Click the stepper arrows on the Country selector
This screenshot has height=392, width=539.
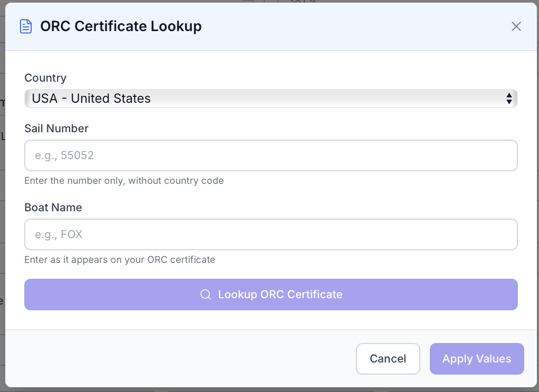[x=509, y=99]
